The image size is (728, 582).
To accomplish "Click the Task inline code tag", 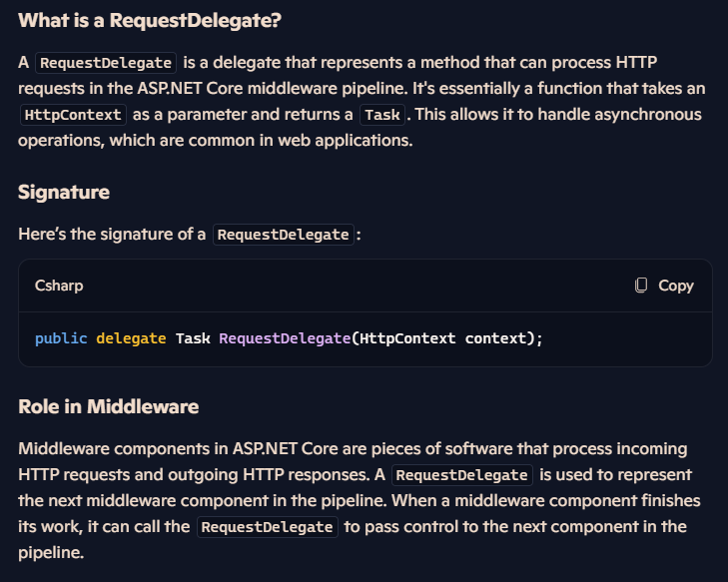I will coord(382,115).
